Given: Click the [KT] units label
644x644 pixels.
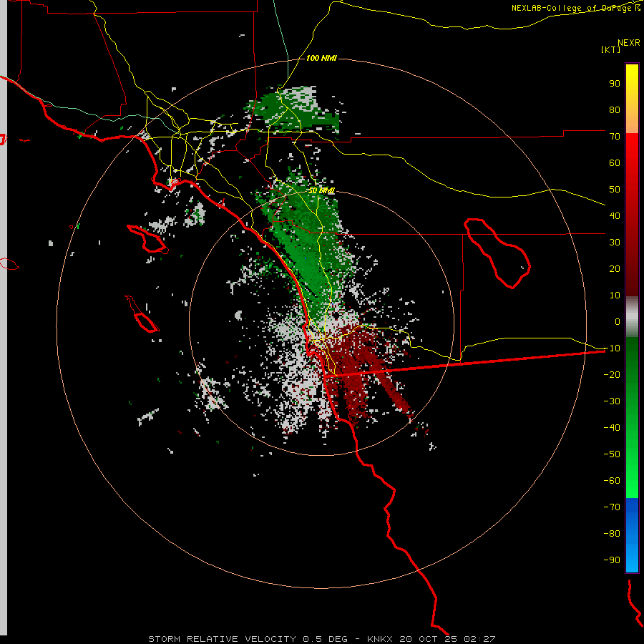Looking at the screenshot, I should pyautogui.click(x=610, y=49).
